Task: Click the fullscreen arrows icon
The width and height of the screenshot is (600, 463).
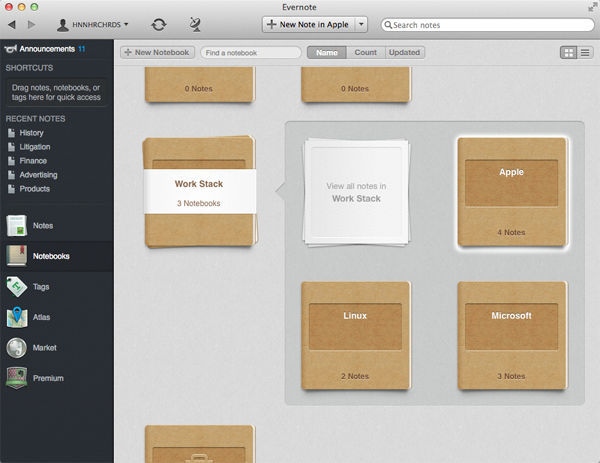Action: click(x=592, y=7)
